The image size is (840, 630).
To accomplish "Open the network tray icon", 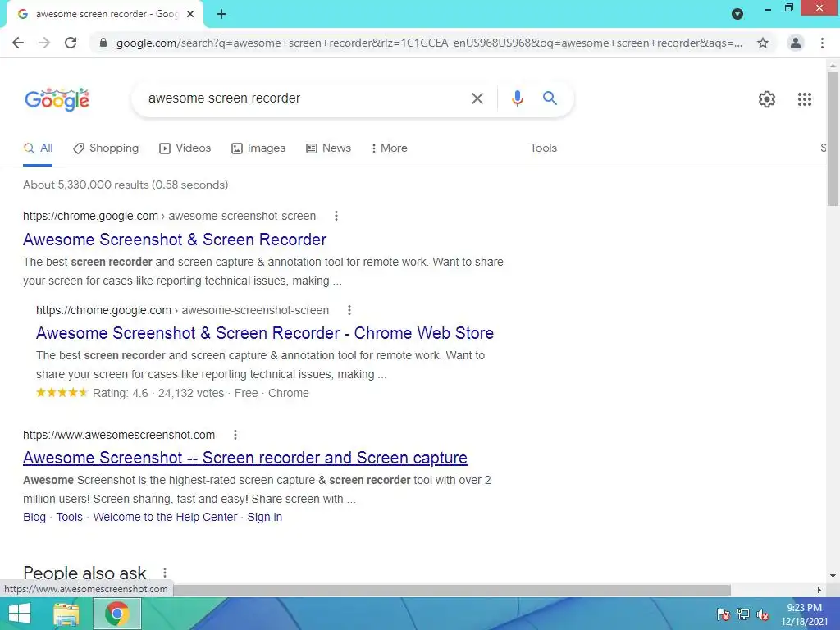I will pos(743,614).
